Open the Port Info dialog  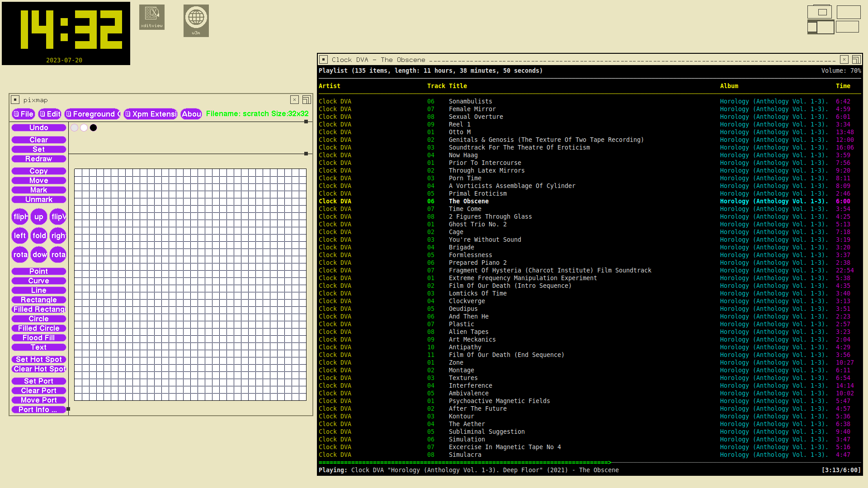point(39,410)
